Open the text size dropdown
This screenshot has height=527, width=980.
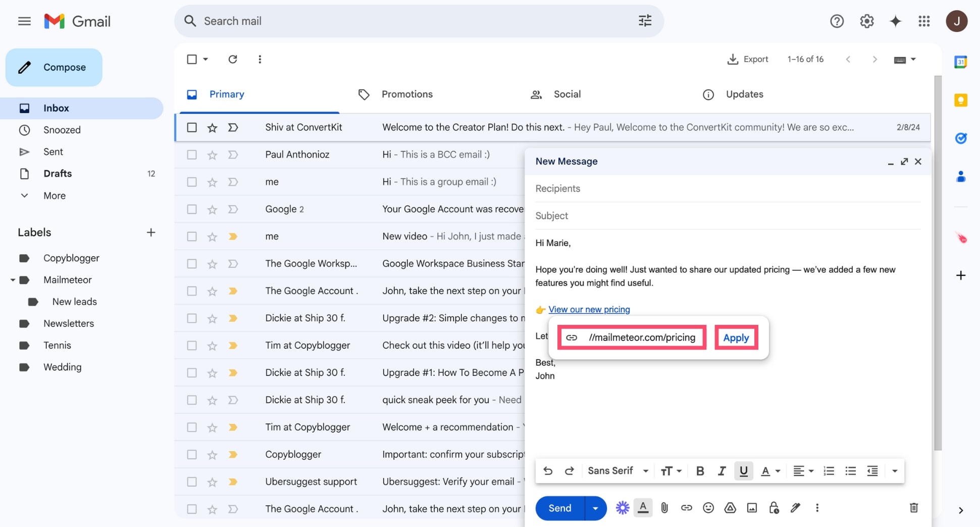coord(671,471)
